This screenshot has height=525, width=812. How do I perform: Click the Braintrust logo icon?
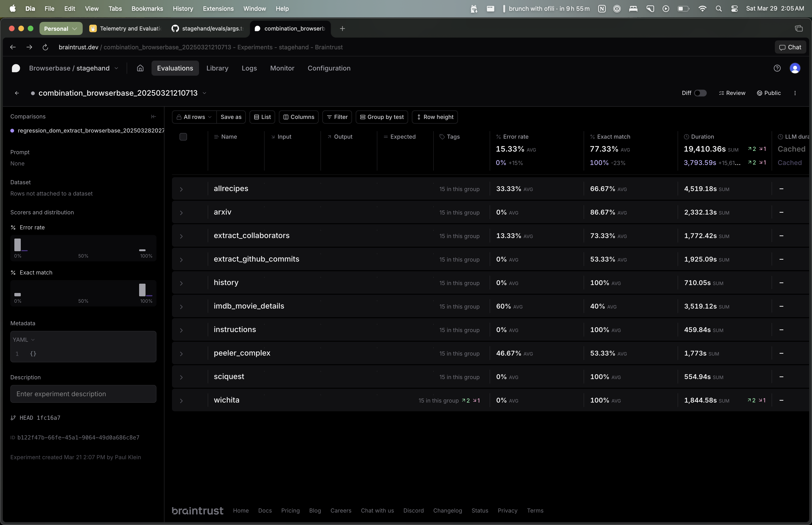pyautogui.click(x=16, y=68)
